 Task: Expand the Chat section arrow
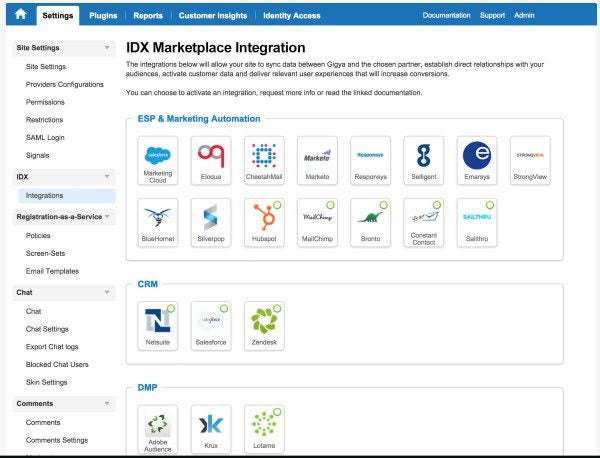(x=107, y=292)
